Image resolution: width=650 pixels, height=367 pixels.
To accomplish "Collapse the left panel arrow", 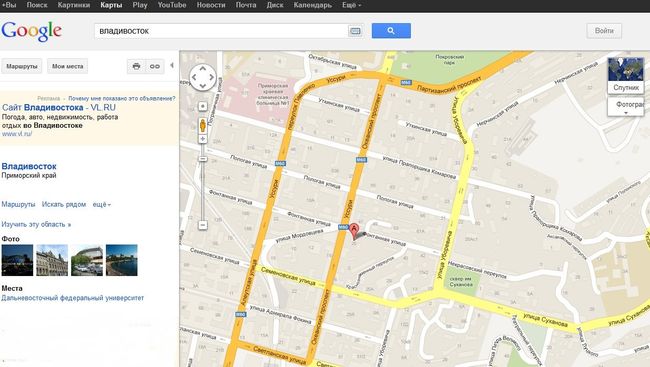I will click(x=172, y=66).
